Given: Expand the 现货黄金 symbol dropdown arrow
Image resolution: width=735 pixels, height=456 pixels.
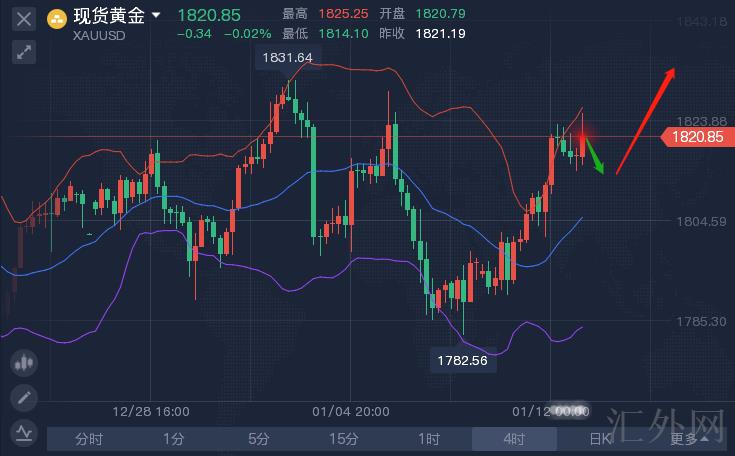Looking at the screenshot, I should [x=157, y=16].
